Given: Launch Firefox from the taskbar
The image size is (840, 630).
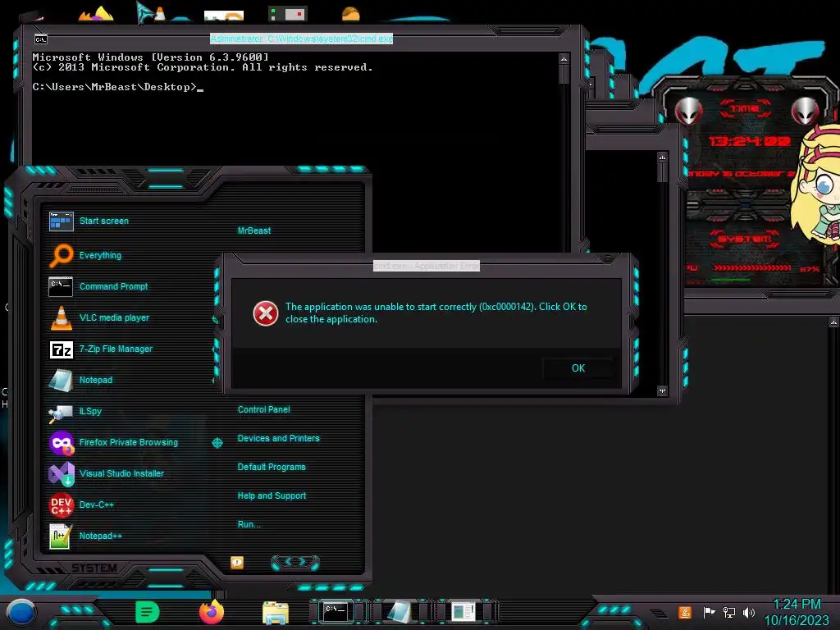Looking at the screenshot, I should [x=212, y=612].
